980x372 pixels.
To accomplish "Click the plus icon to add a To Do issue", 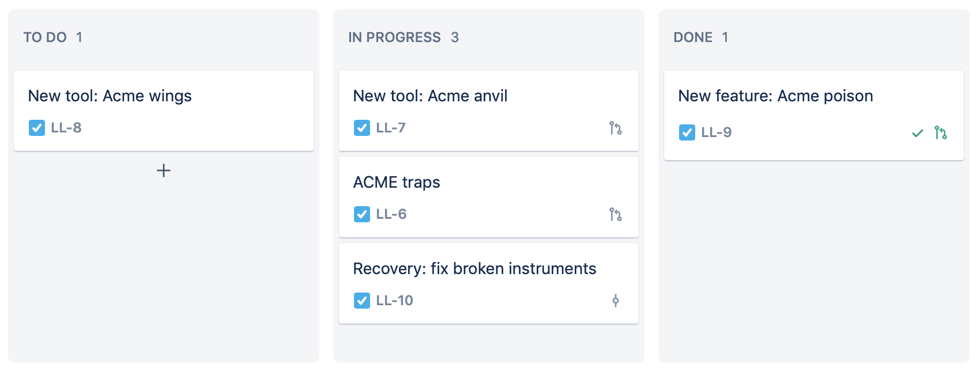I will (164, 170).
